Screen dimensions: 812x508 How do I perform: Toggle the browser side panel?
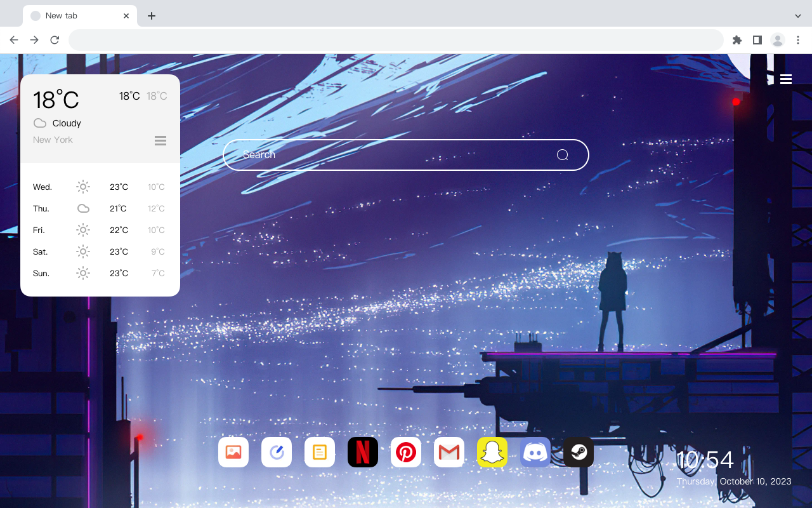(x=757, y=40)
